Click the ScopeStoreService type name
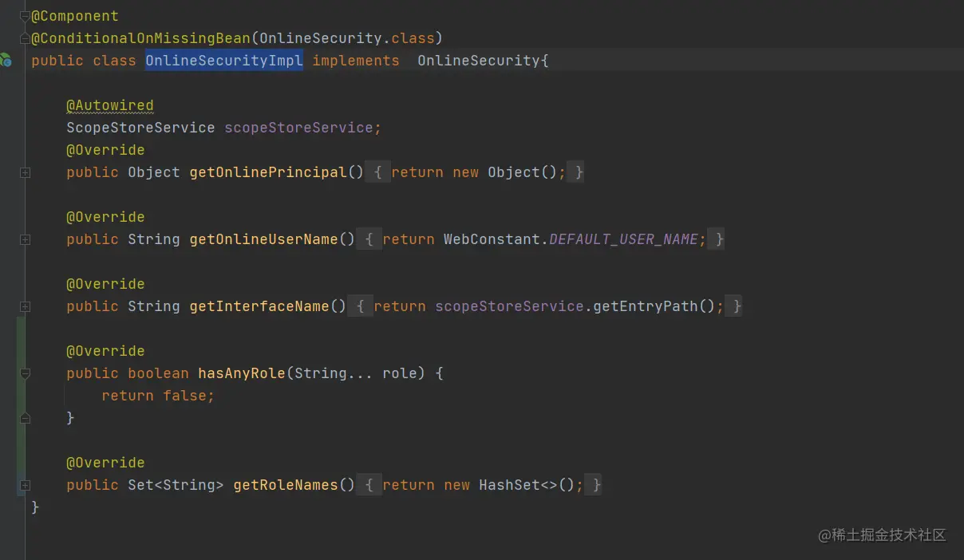 (x=140, y=128)
